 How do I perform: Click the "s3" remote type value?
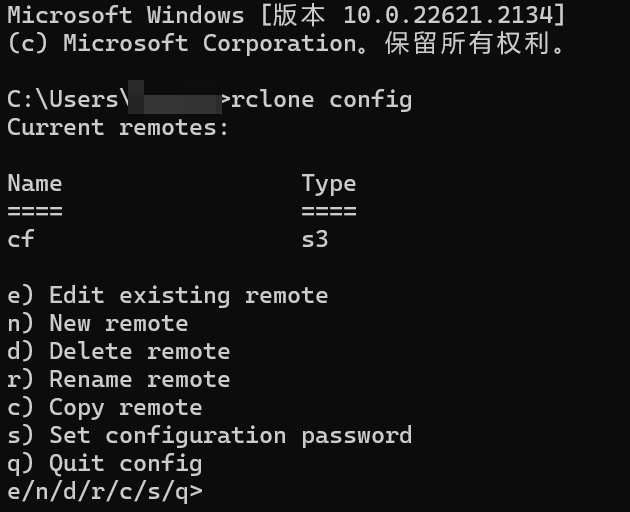pyautogui.click(x=315, y=240)
